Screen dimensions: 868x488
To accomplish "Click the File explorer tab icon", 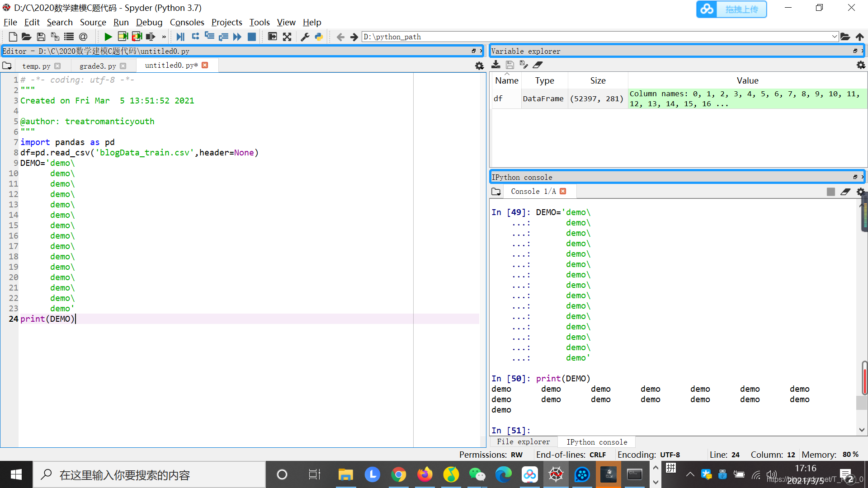I will point(524,441).
